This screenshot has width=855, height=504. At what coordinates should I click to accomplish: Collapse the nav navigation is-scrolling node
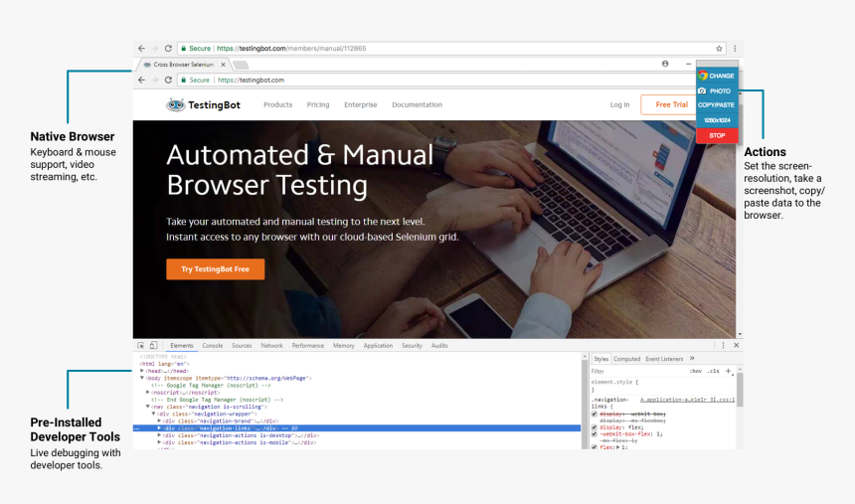(148, 407)
